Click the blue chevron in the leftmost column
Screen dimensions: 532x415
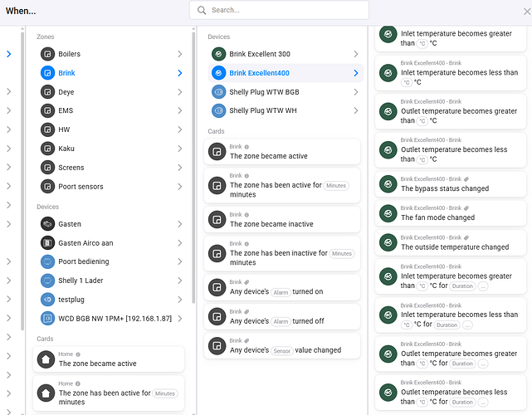pyautogui.click(x=9, y=54)
